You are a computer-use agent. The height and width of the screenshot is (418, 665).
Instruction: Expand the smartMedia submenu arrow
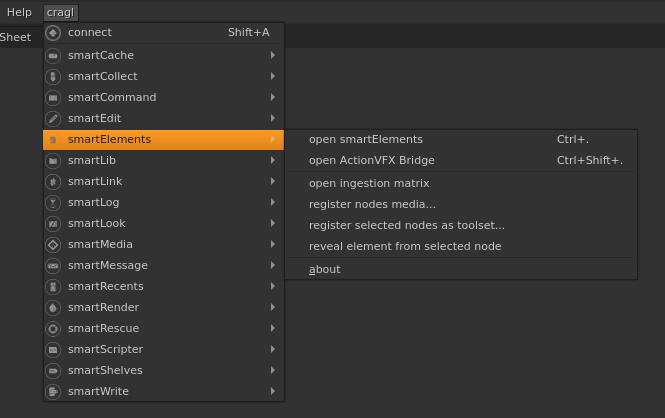click(273, 244)
